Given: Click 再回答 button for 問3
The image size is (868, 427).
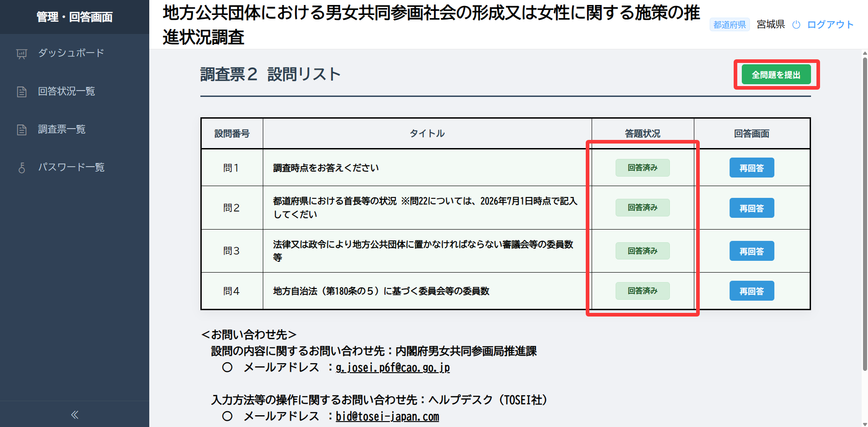Looking at the screenshot, I should click(752, 251).
